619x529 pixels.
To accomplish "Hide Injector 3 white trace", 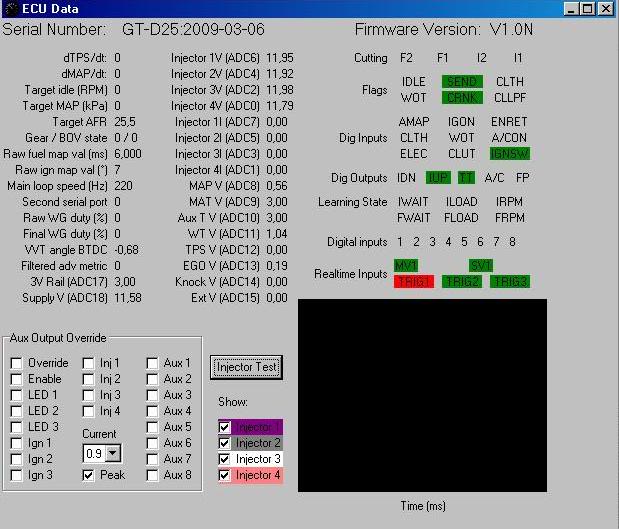I will [224, 459].
